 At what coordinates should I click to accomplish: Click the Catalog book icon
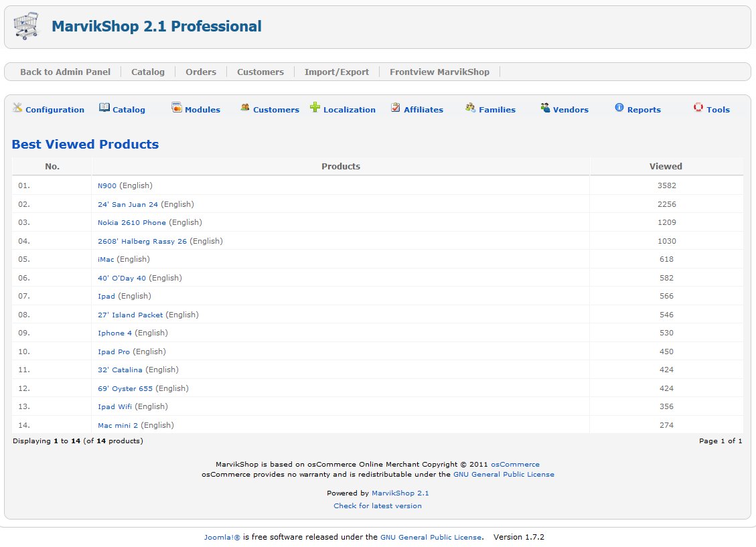[x=104, y=108]
